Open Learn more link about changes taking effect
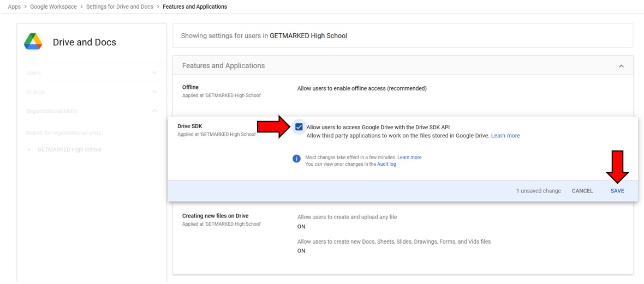 409,157
